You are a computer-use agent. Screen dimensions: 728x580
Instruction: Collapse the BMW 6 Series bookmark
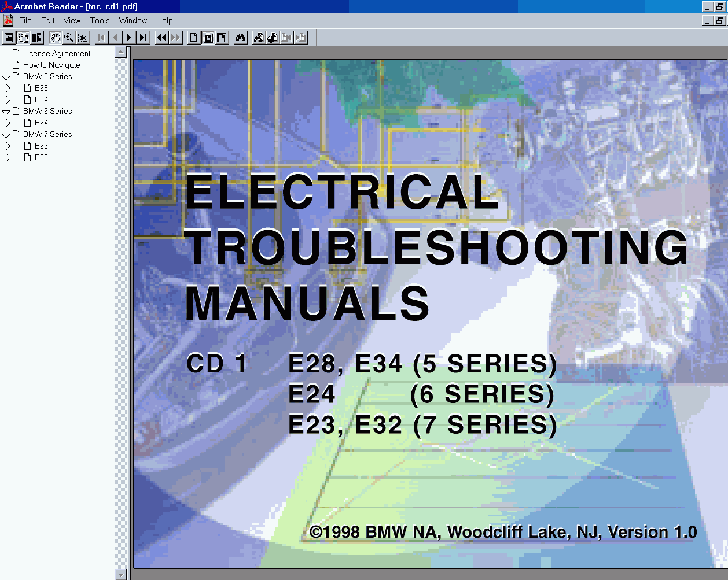(x=6, y=112)
